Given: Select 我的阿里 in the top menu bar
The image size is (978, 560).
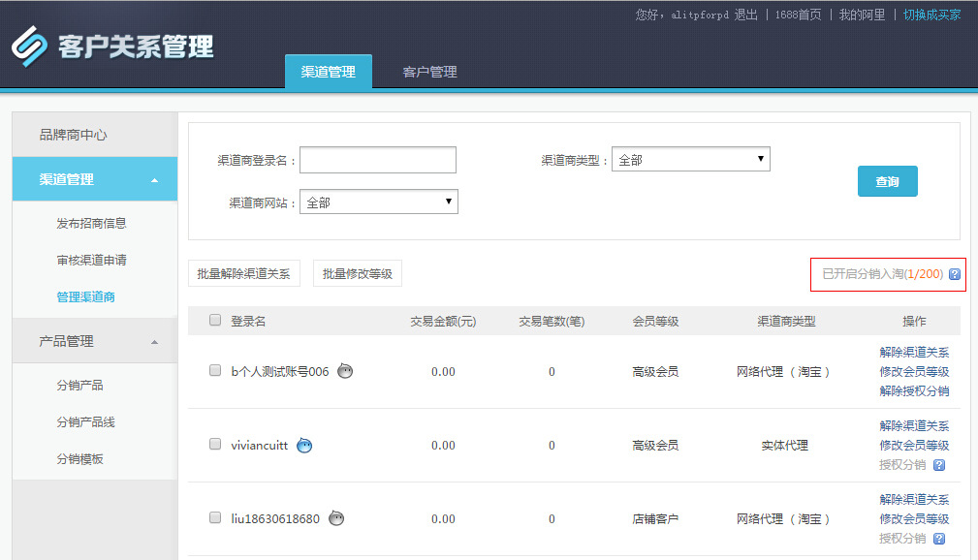Looking at the screenshot, I should coord(862,15).
